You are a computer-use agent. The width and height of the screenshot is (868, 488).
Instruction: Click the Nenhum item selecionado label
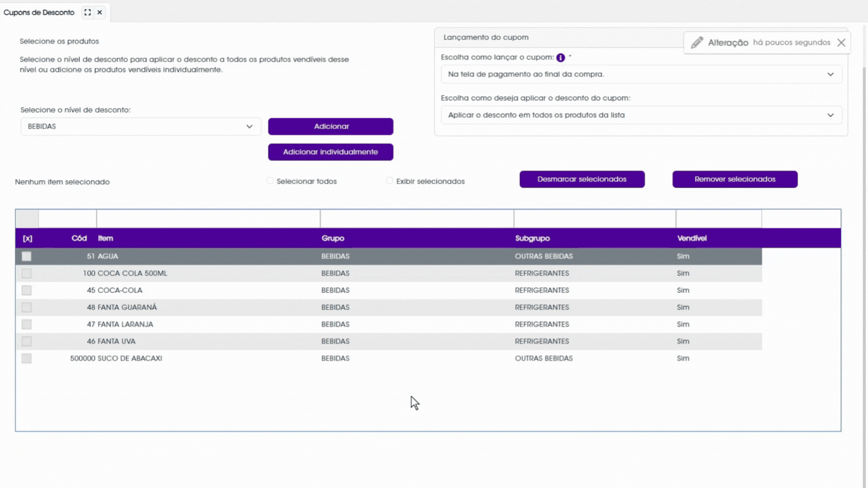pos(62,182)
